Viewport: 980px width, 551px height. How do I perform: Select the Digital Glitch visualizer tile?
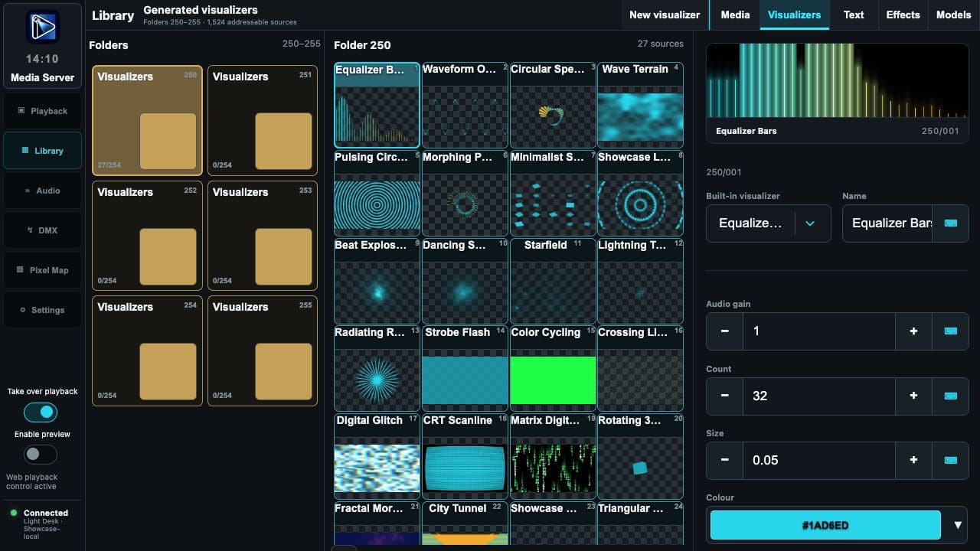pyautogui.click(x=377, y=456)
